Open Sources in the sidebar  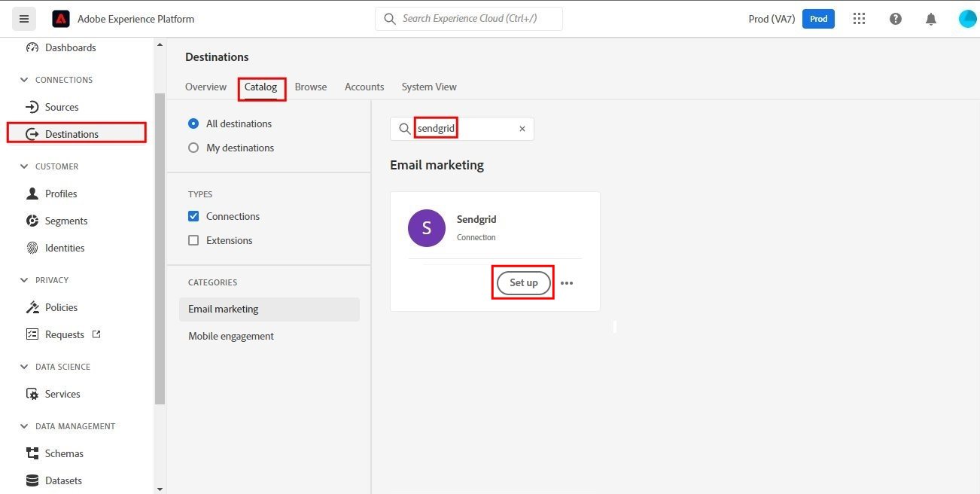pyautogui.click(x=62, y=107)
